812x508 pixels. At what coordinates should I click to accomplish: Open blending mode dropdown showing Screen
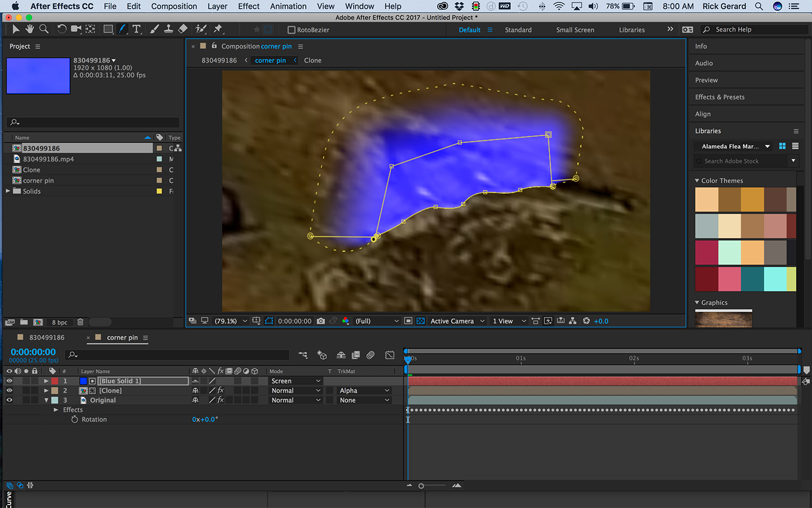coord(295,381)
